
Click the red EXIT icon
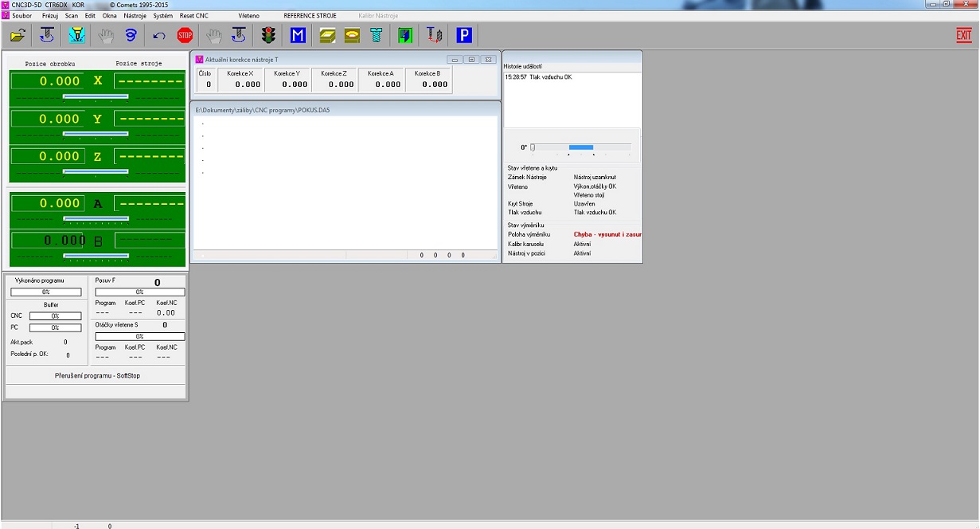(x=963, y=35)
